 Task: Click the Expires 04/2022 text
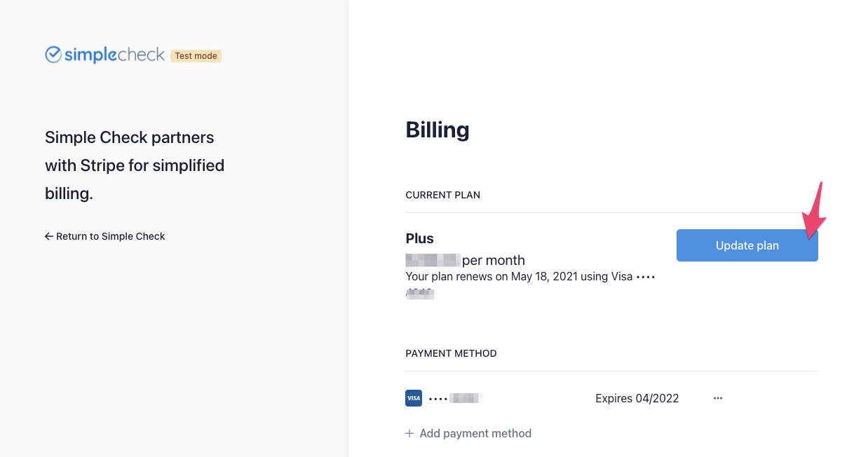point(637,398)
